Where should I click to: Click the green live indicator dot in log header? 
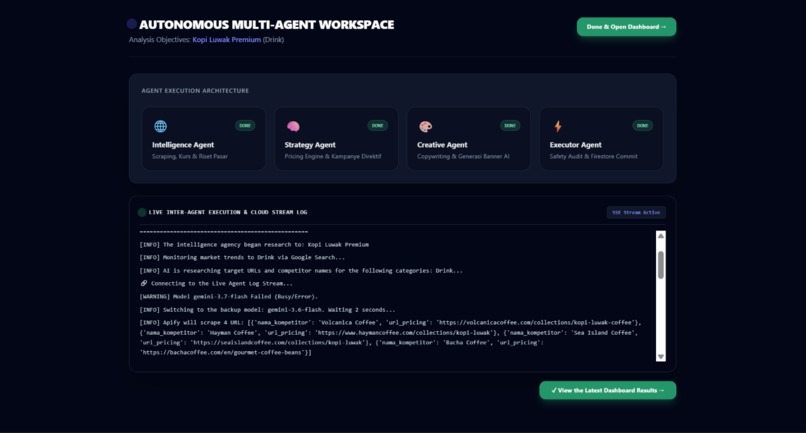(x=142, y=212)
